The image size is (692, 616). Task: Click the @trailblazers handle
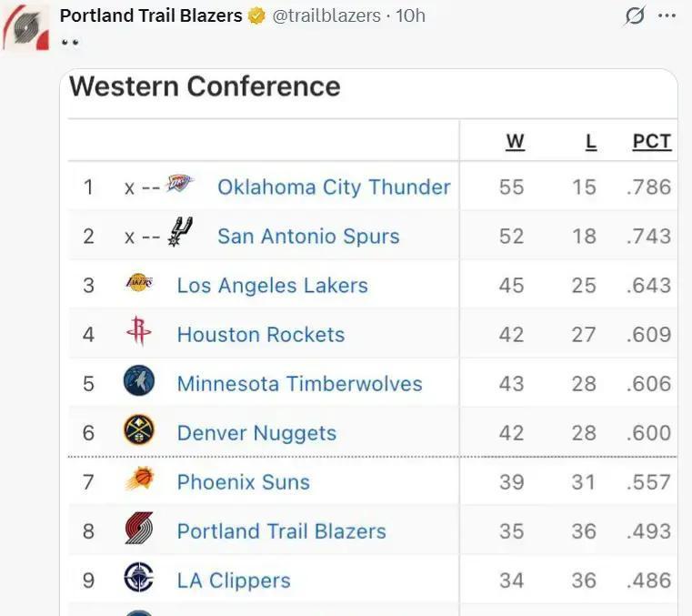[x=326, y=15]
